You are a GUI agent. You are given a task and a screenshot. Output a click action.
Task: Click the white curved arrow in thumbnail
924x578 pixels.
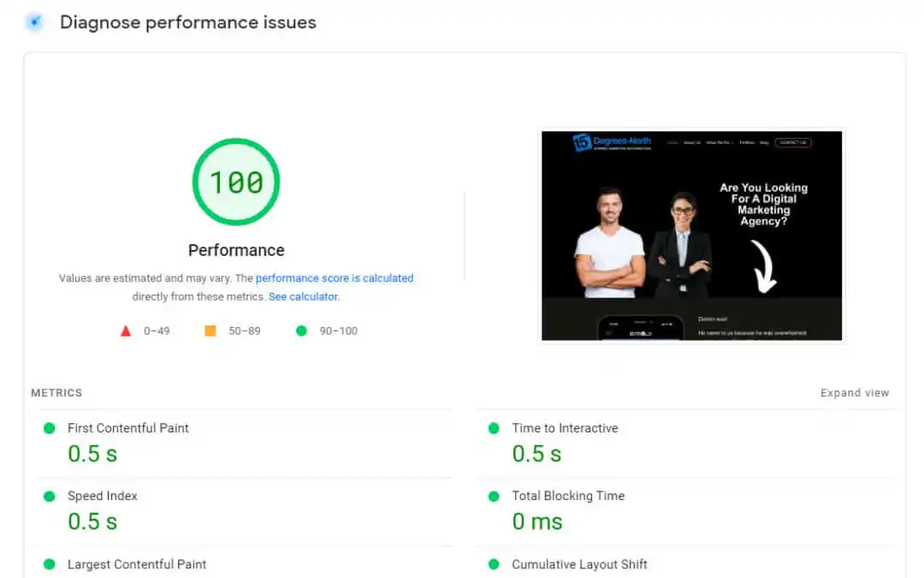tap(764, 266)
